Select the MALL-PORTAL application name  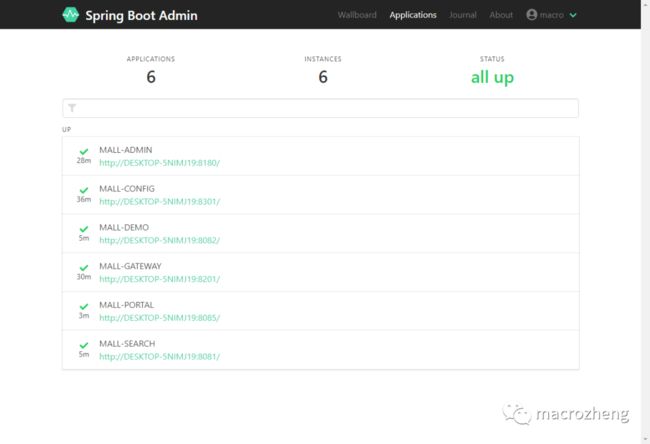click(126, 305)
